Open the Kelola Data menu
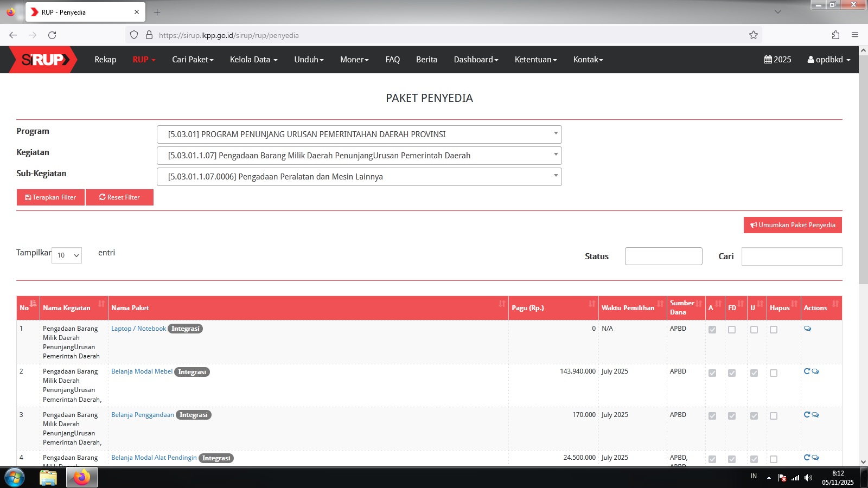868x488 pixels. pos(253,60)
